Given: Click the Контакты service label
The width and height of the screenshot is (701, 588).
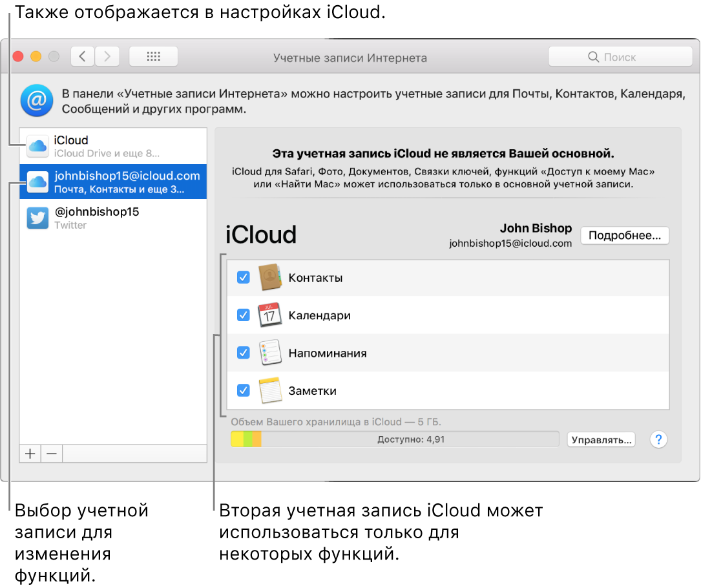Looking at the screenshot, I should tap(316, 278).
